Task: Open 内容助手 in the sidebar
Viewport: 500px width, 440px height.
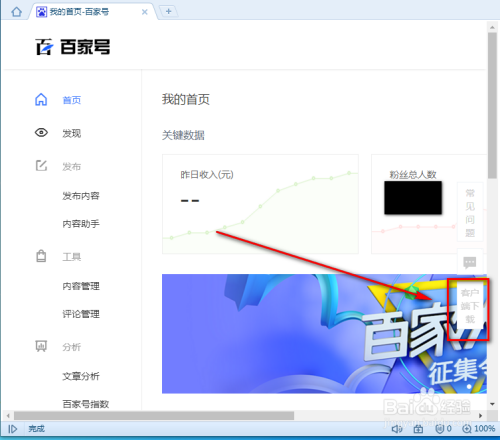Action: [x=81, y=224]
